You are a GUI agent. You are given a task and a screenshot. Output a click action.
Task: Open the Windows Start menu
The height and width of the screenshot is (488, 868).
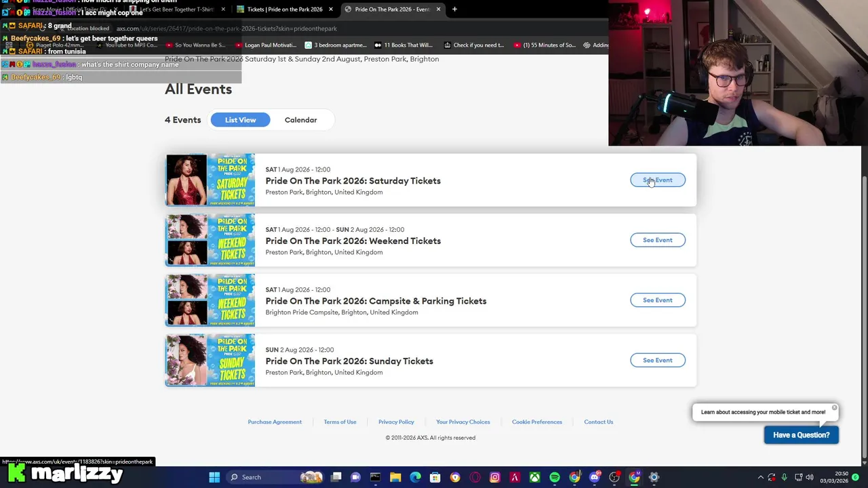point(214,477)
